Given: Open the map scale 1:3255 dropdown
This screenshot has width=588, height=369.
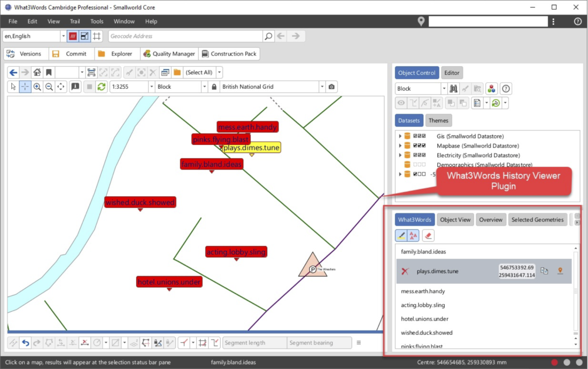Looking at the screenshot, I should point(151,87).
